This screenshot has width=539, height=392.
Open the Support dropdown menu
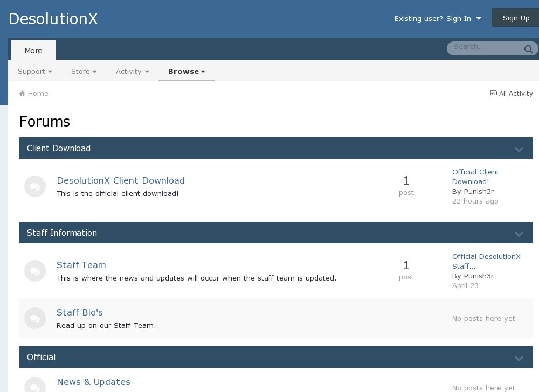click(x=34, y=71)
